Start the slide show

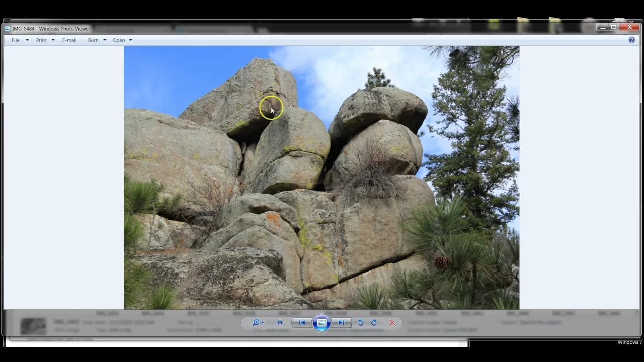point(321,323)
